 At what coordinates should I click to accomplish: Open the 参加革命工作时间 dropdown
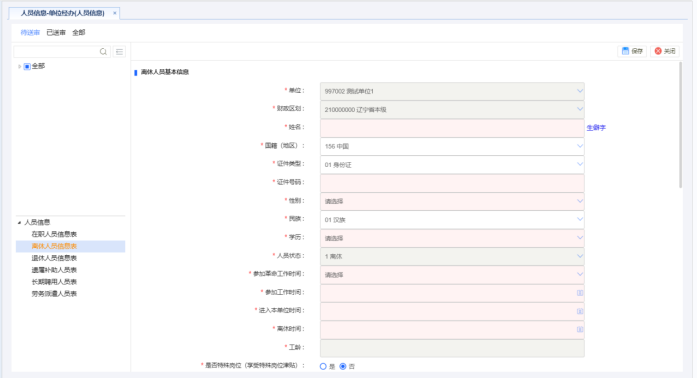click(452, 275)
